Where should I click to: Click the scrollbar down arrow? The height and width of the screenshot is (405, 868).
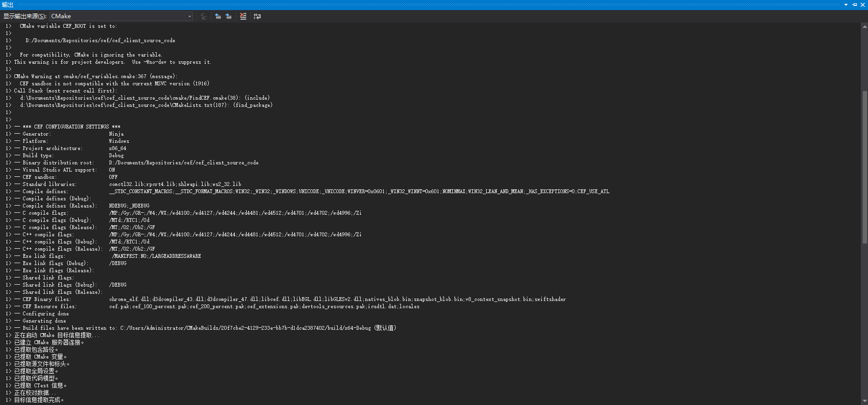(865, 401)
